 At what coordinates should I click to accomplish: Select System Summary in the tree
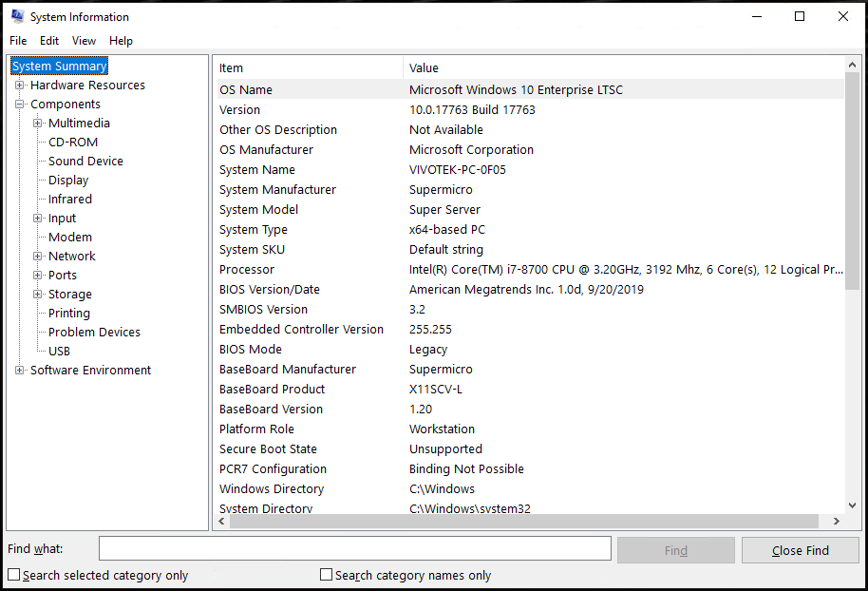coord(59,66)
